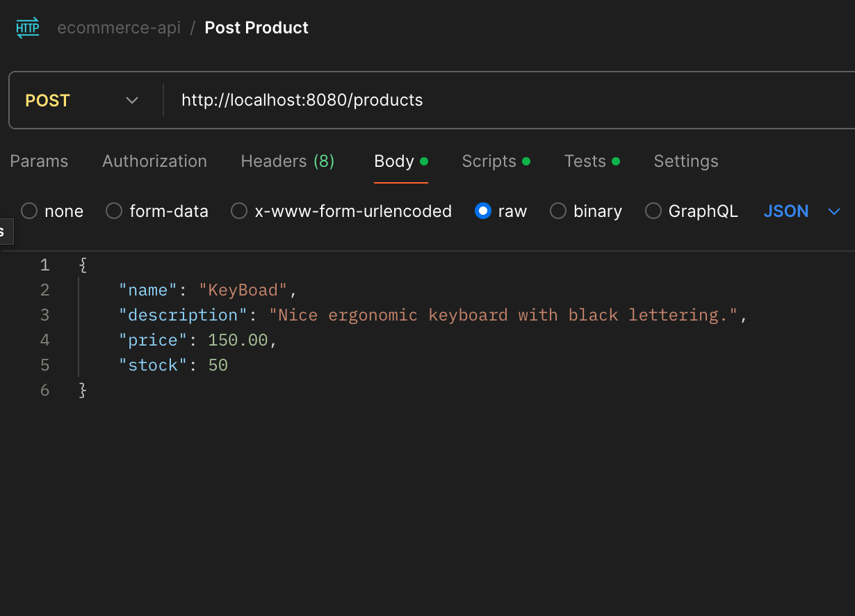
Task: Open the ecommerce-api collection breadcrumb
Action: click(x=119, y=28)
